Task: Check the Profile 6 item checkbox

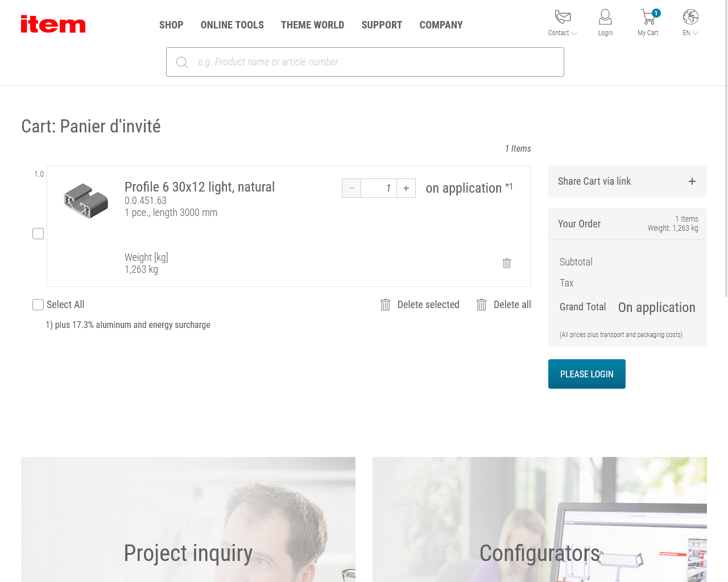Action: click(38, 234)
